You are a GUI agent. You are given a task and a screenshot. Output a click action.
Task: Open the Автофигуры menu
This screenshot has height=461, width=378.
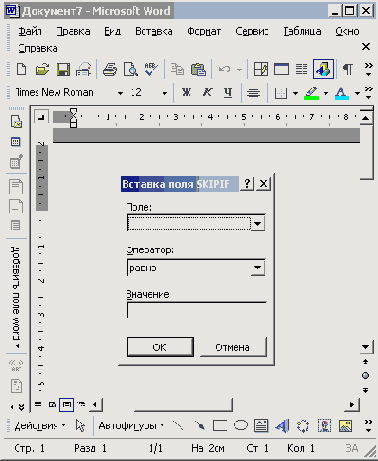pos(131,426)
